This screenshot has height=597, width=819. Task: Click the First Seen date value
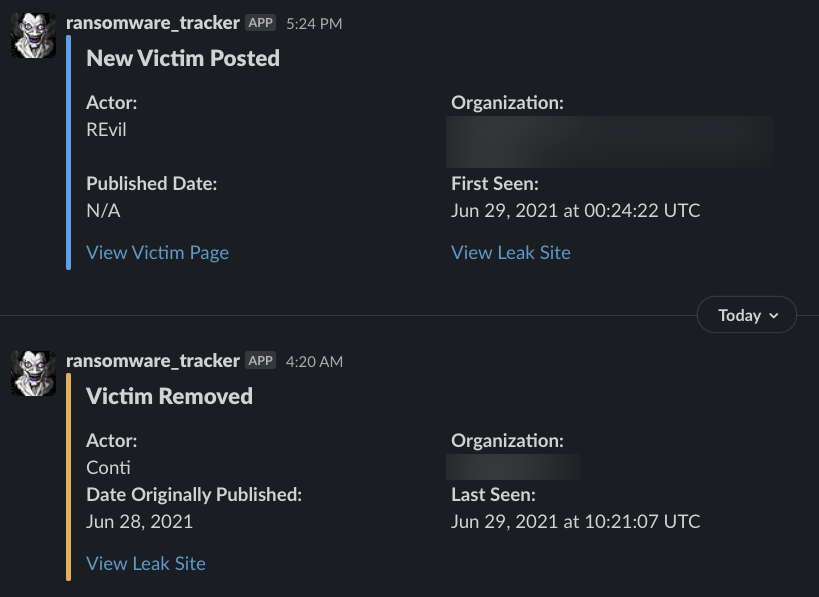[x=575, y=210]
